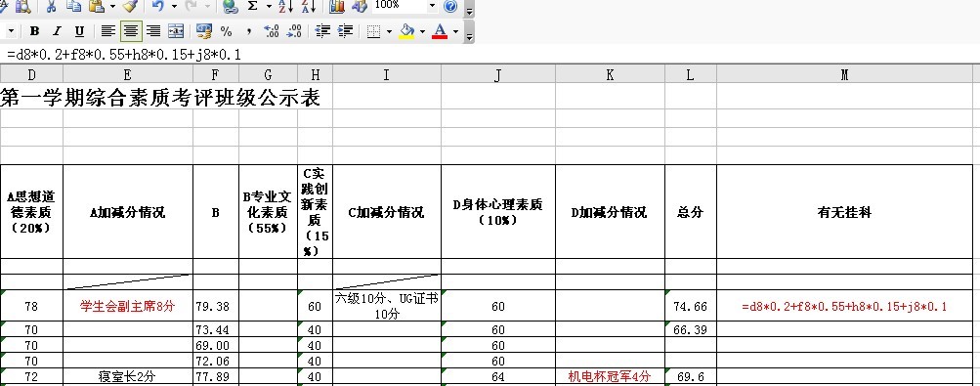Apply yellow fill color bucket
The width and height of the screenshot is (980, 386).
406,30
